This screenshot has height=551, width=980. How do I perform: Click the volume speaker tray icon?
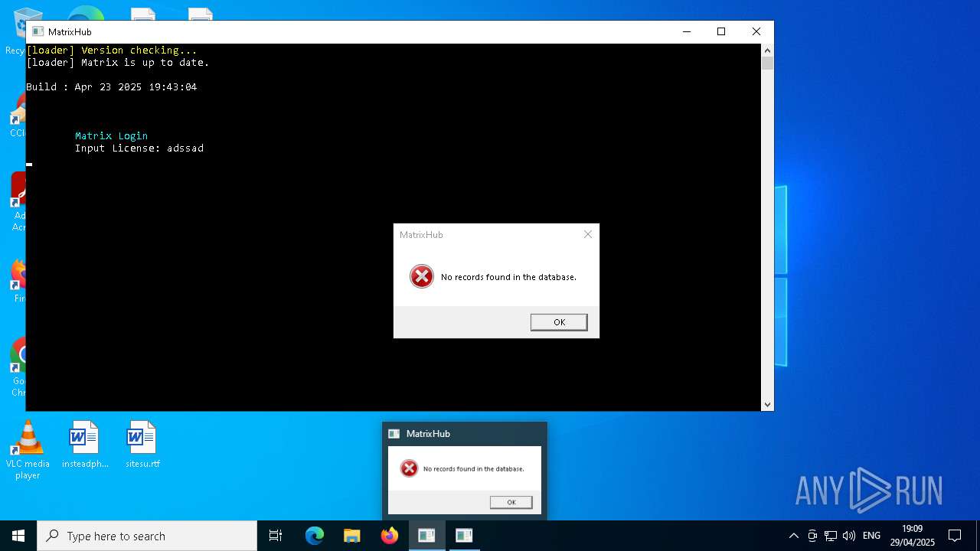coord(848,536)
